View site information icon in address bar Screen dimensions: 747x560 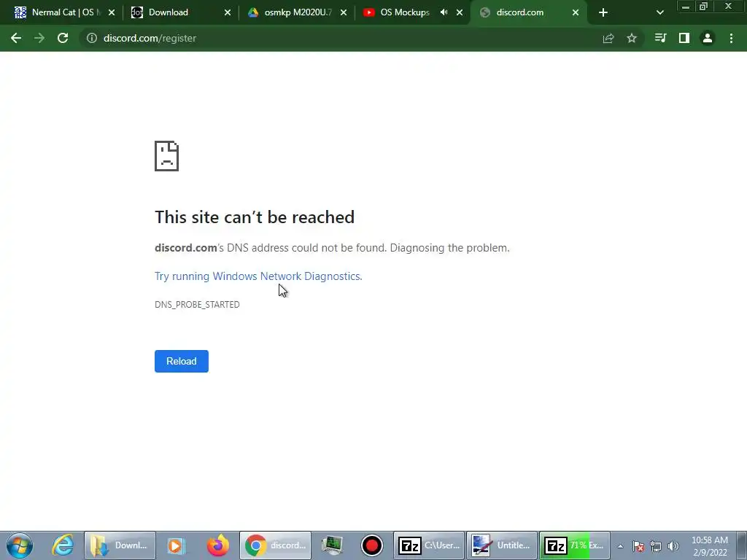[91, 38]
